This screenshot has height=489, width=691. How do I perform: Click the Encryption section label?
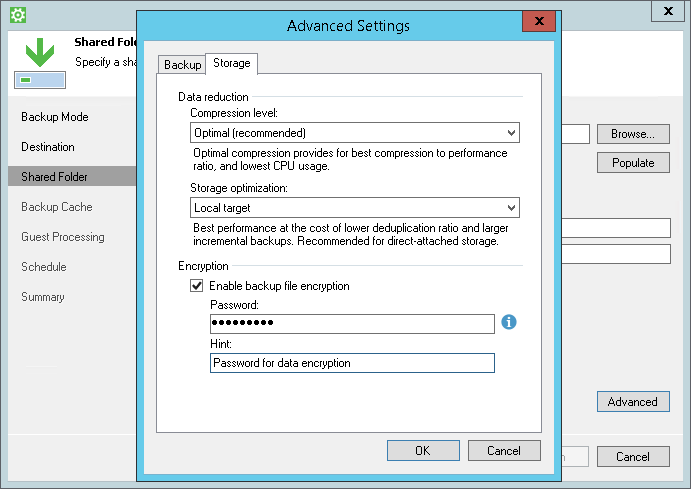[x=203, y=266]
